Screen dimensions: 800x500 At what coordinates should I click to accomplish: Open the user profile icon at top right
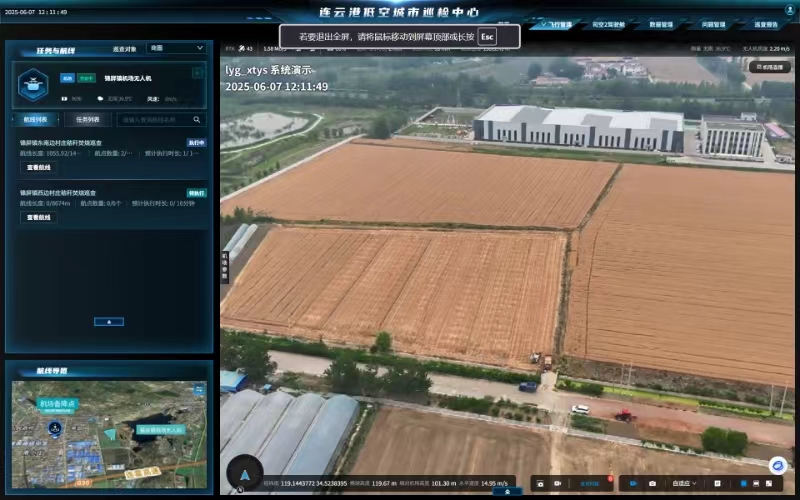(x=790, y=10)
